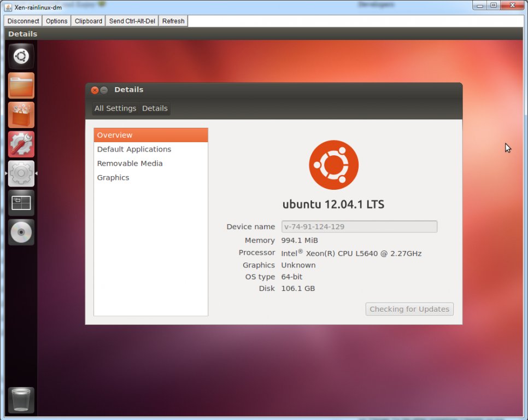The image size is (528, 420).
Task: Open the Workspace Switcher launcher icon
Action: point(21,203)
